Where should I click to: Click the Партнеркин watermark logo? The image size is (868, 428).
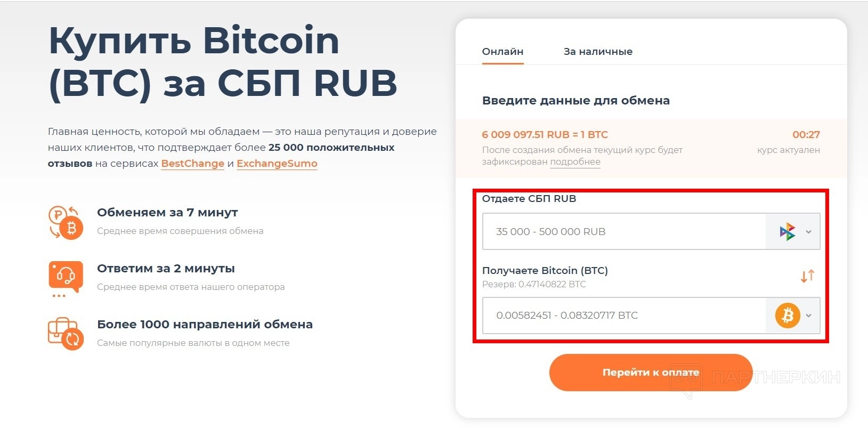pos(757,378)
